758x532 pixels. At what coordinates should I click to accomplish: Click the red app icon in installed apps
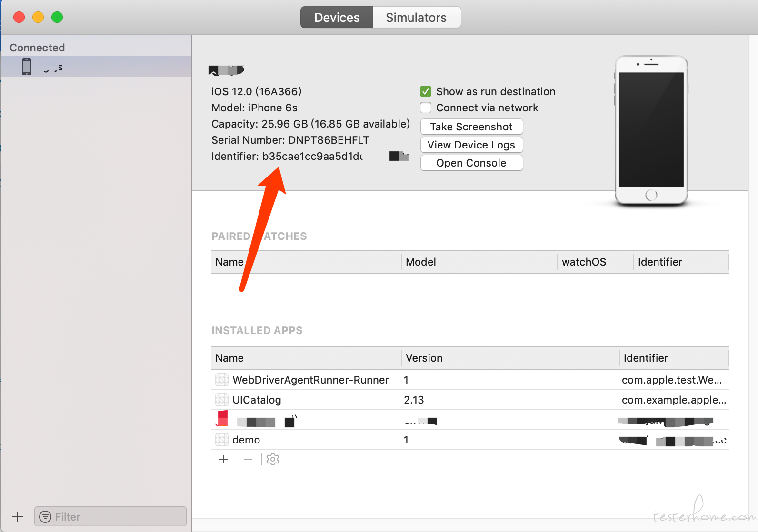click(222, 419)
